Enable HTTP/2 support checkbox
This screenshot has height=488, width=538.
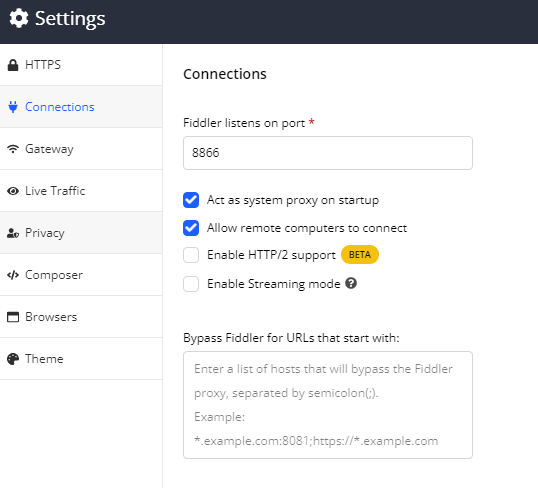[x=191, y=255]
